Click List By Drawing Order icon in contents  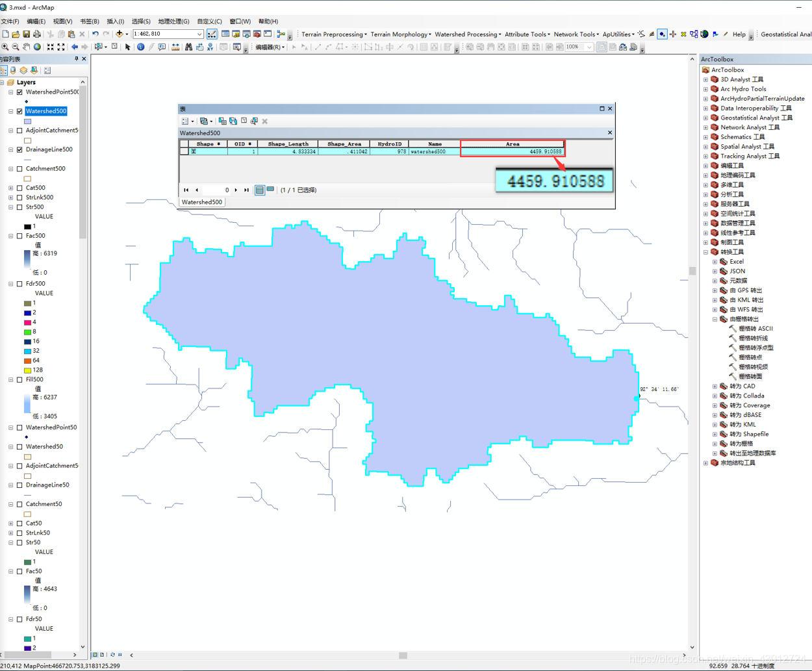coord(4,70)
